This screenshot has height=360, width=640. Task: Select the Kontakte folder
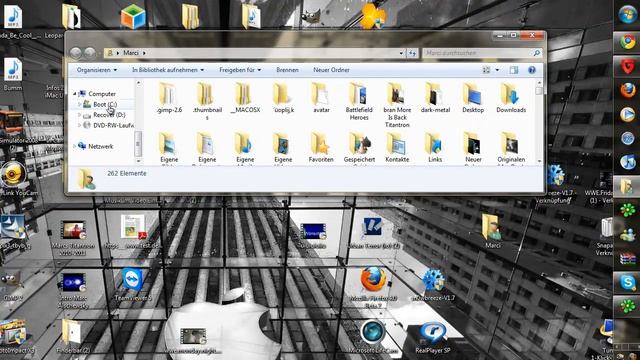click(397, 148)
